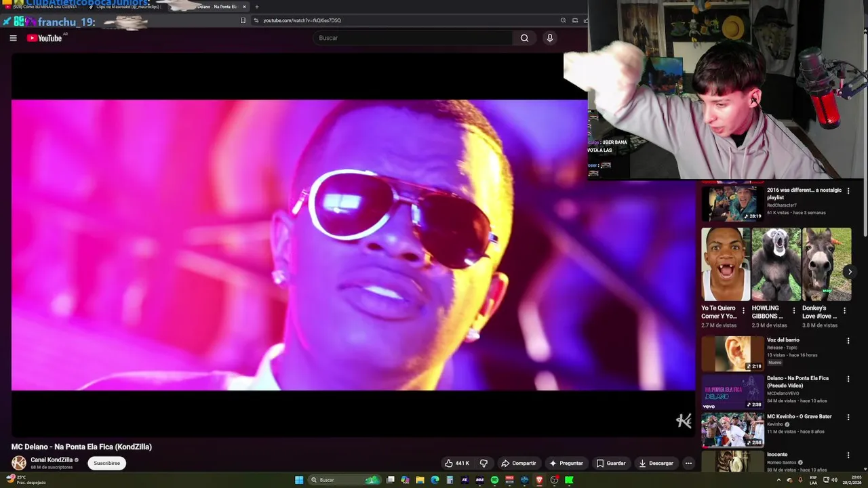Viewport: 868px width, 488px height.
Task: Start voice search with the microphone icon
Action: [550, 38]
